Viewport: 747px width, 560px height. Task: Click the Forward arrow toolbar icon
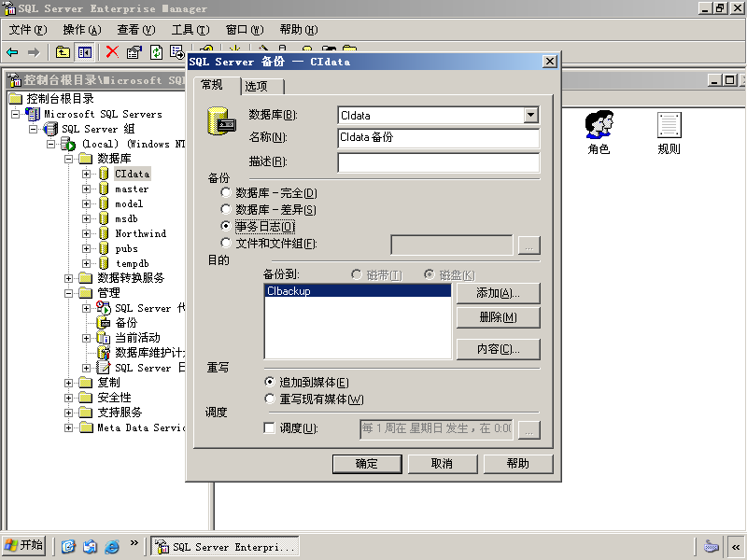coord(34,52)
